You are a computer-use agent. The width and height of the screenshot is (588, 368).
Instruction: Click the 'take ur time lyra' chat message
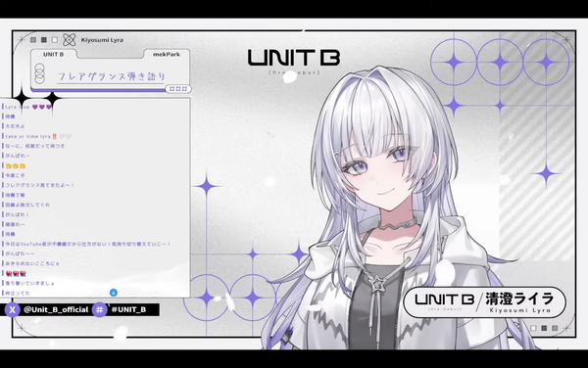(38, 136)
